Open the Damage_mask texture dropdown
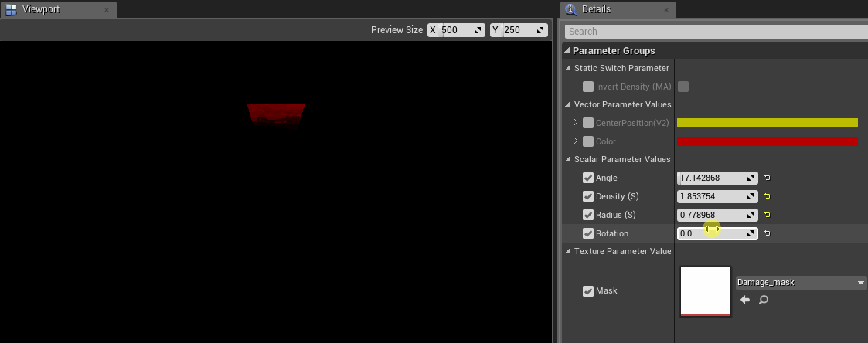 pos(802,283)
